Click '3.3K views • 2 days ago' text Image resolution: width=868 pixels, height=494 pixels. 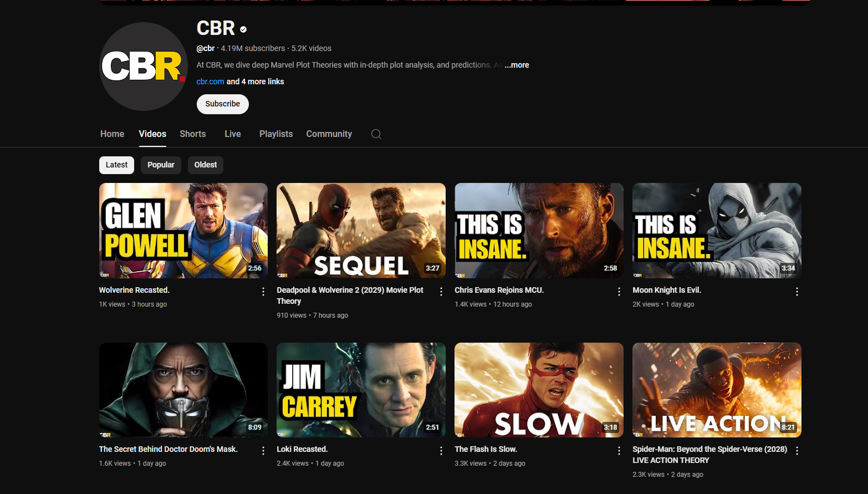490,464
